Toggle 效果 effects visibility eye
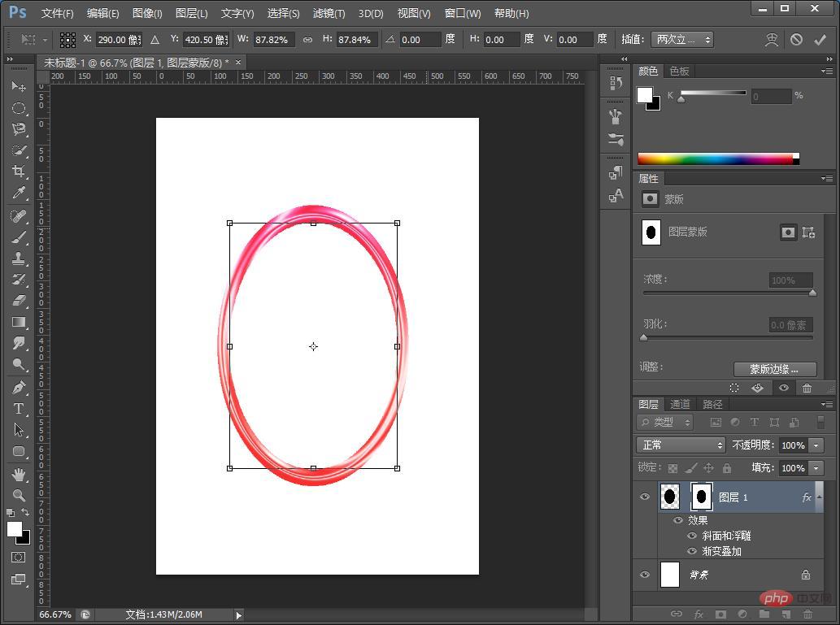Viewport: 840px width, 625px height. pos(678,520)
